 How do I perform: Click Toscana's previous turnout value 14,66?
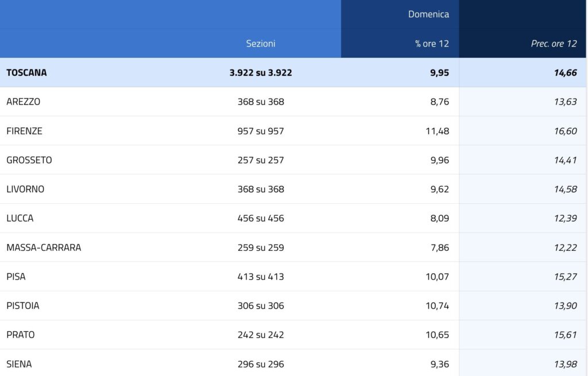coord(565,73)
